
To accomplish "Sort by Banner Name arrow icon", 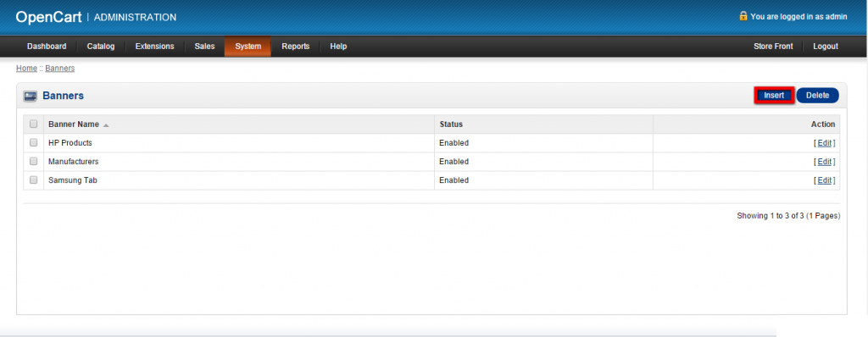I will coord(106,125).
